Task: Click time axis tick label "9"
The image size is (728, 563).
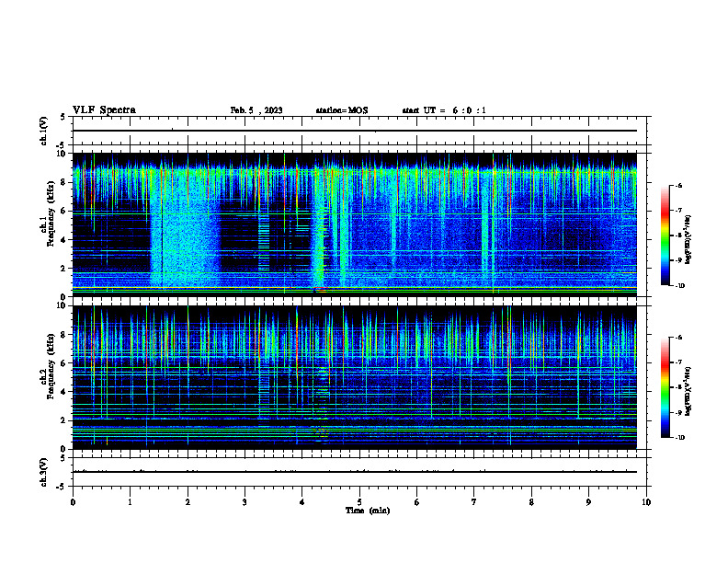Action: [x=588, y=502]
